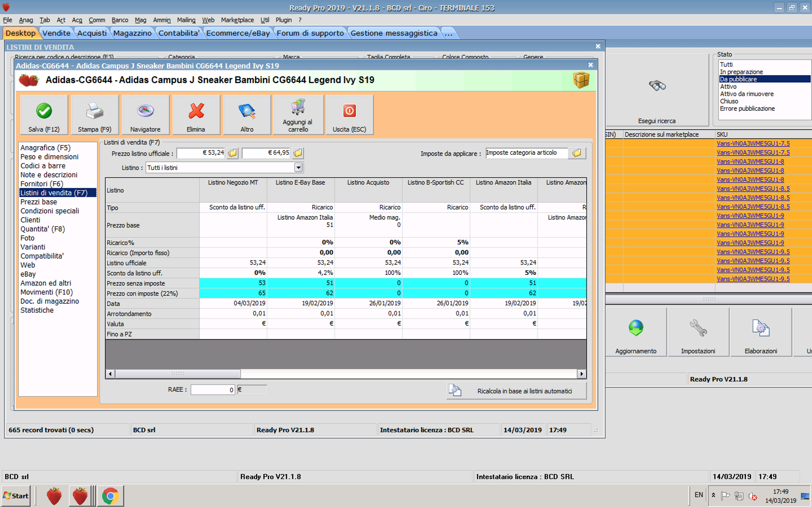The image size is (812, 508).
Task: Click folder icon next to € 64,95 price
Action: [298, 153]
